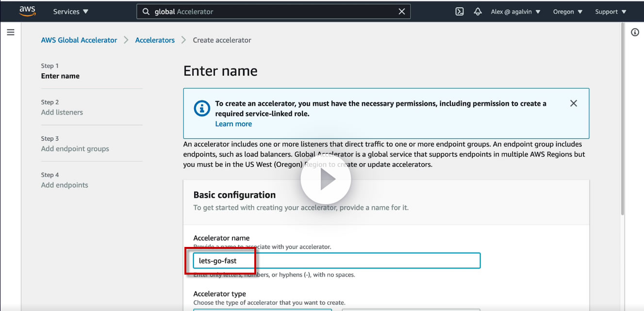
Task: Click the Accelerator name input field
Action: point(337,261)
